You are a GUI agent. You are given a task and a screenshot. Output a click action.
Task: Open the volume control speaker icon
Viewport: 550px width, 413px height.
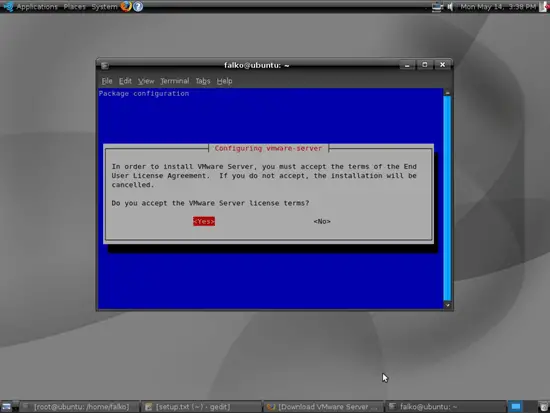[450, 7]
